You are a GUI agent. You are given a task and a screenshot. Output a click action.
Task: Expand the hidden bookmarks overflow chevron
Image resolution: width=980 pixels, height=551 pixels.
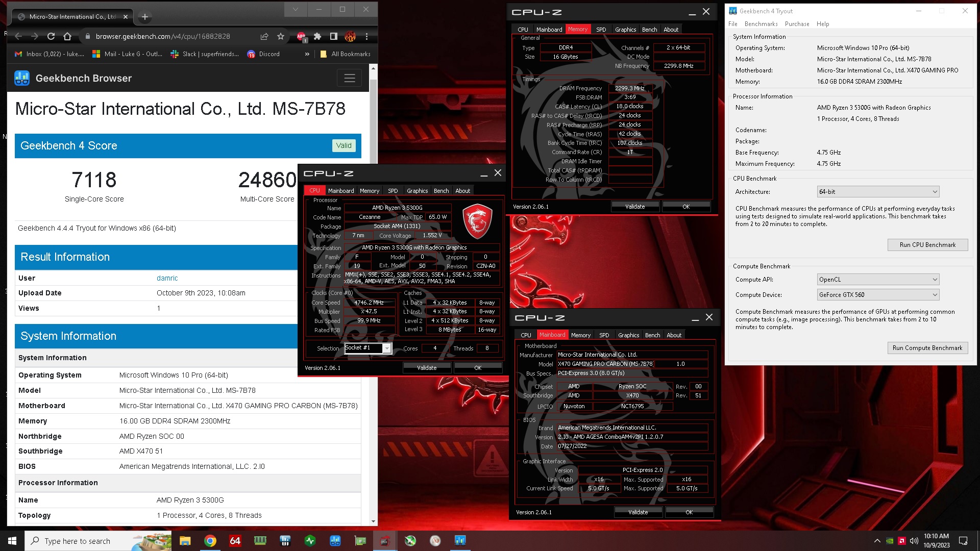click(x=307, y=54)
